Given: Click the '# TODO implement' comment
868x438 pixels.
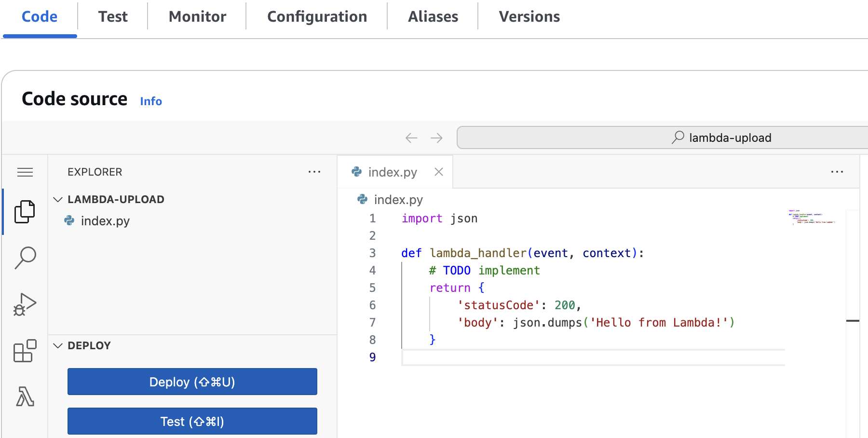Looking at the screenshot, I should (x=485, y=271).
